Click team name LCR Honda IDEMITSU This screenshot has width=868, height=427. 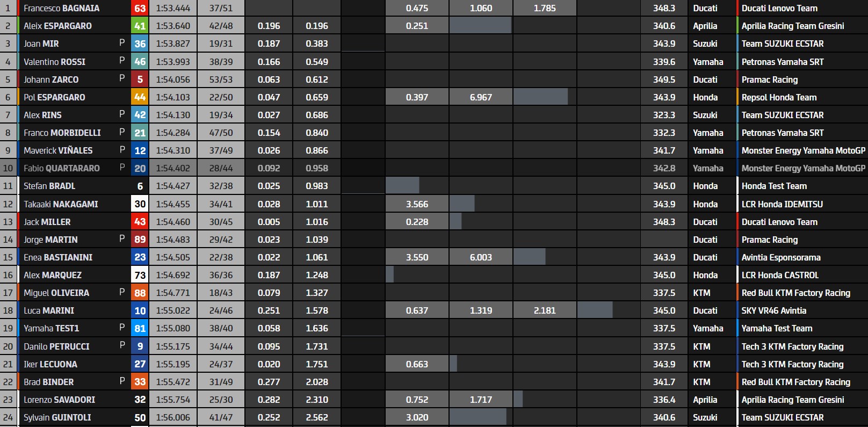[x=782, y=204]
